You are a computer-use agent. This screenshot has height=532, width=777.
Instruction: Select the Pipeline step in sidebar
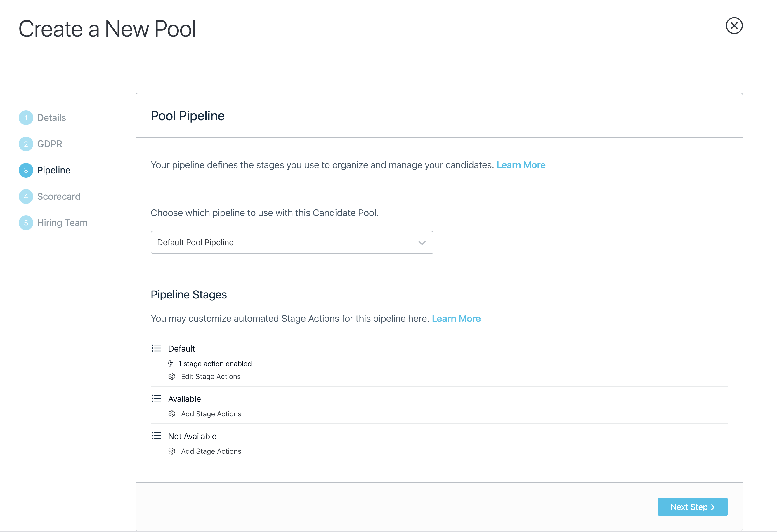tap(53, 170)
